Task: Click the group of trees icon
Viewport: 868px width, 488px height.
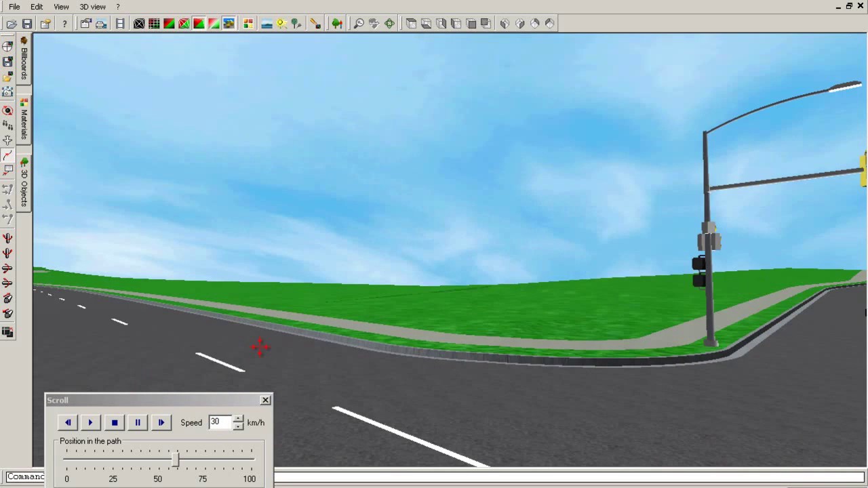Action: 337,24
